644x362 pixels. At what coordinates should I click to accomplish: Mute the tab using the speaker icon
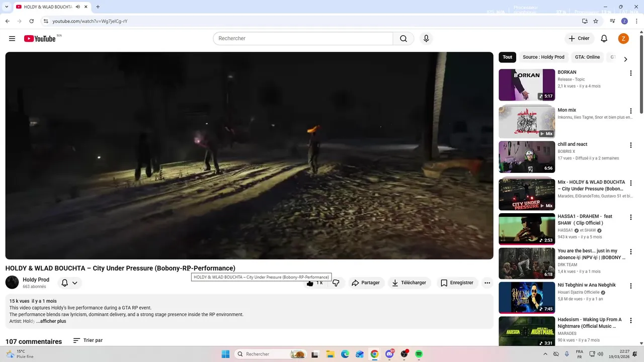78,7
